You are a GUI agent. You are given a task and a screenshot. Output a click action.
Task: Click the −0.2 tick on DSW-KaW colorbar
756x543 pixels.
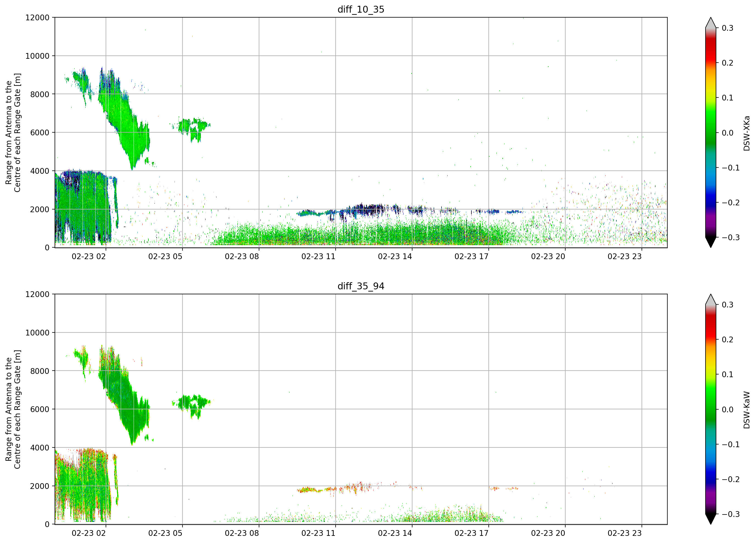(731, 480)
